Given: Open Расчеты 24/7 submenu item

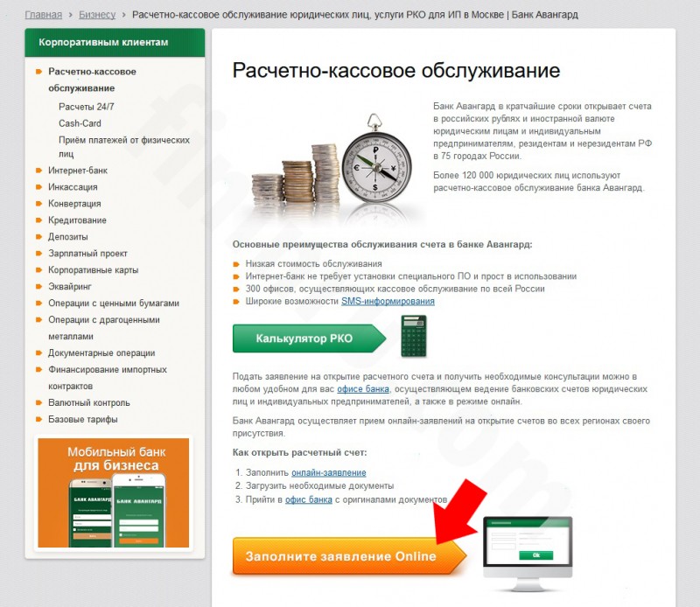Looking at the screenshot, I should pyautogui.click(x=86, y=107).
